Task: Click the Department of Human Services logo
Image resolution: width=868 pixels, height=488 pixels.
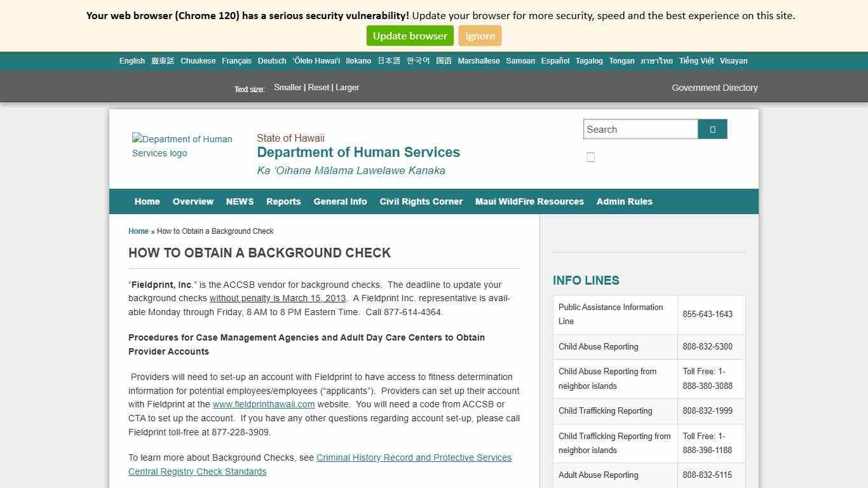Action: (x=182, y=146)
